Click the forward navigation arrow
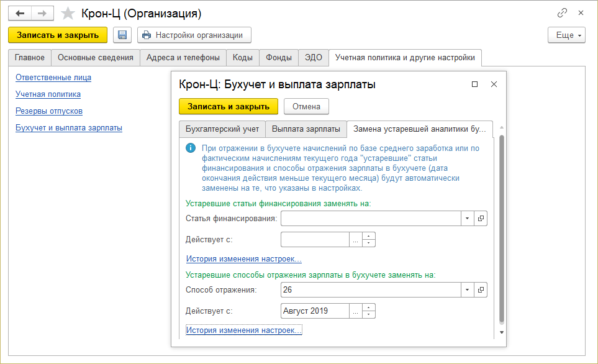The image size is (598, 364). 42,13
